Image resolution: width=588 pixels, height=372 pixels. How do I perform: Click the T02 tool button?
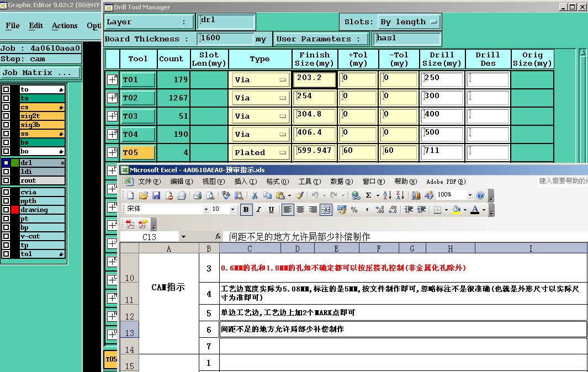tap(137, 98)
